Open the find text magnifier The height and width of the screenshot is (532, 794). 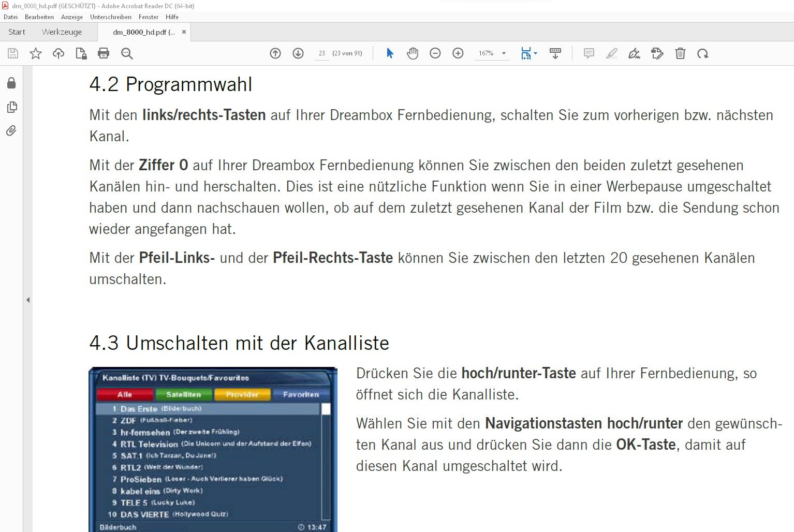(127, 53)
